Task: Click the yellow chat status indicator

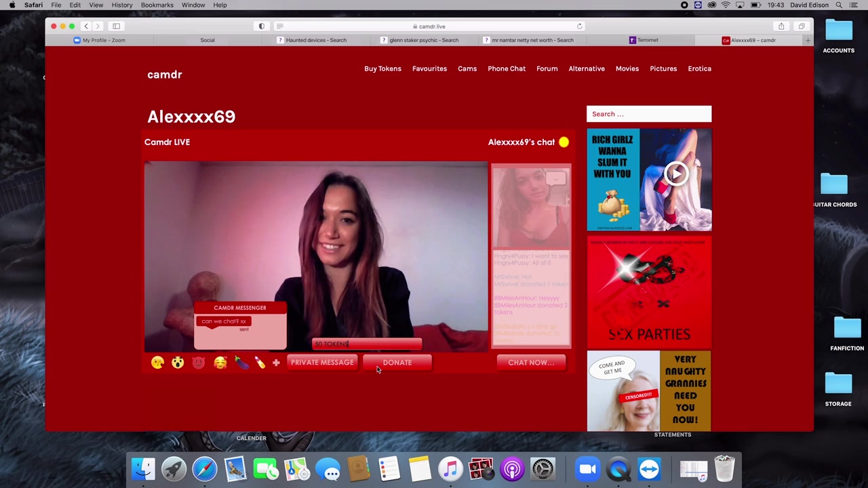Action: point(564,142)
